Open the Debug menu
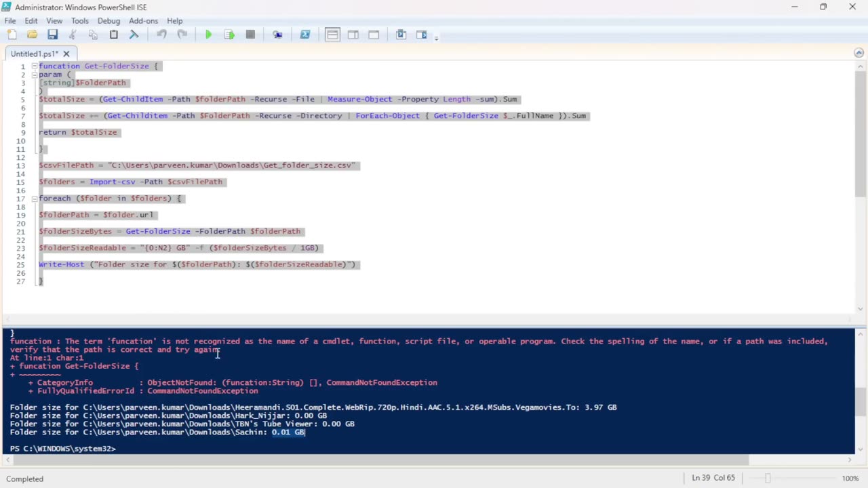The height and width of the screenshot is (488, 868). pos(108,21)
